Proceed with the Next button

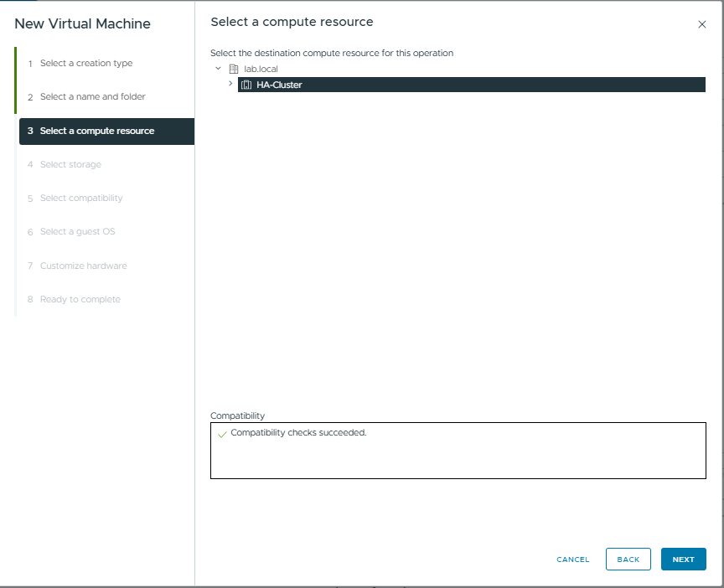coord(683,560)
